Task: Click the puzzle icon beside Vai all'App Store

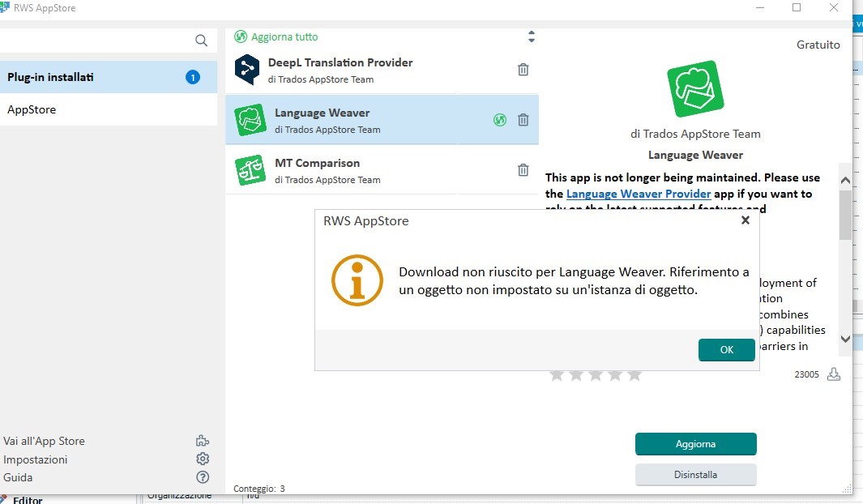Action: [x=203, y=441]
